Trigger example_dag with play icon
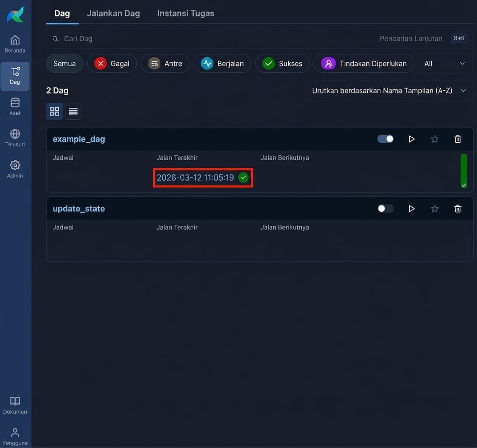477x448 pixels. pyautogui.click(x=412, y=139)
